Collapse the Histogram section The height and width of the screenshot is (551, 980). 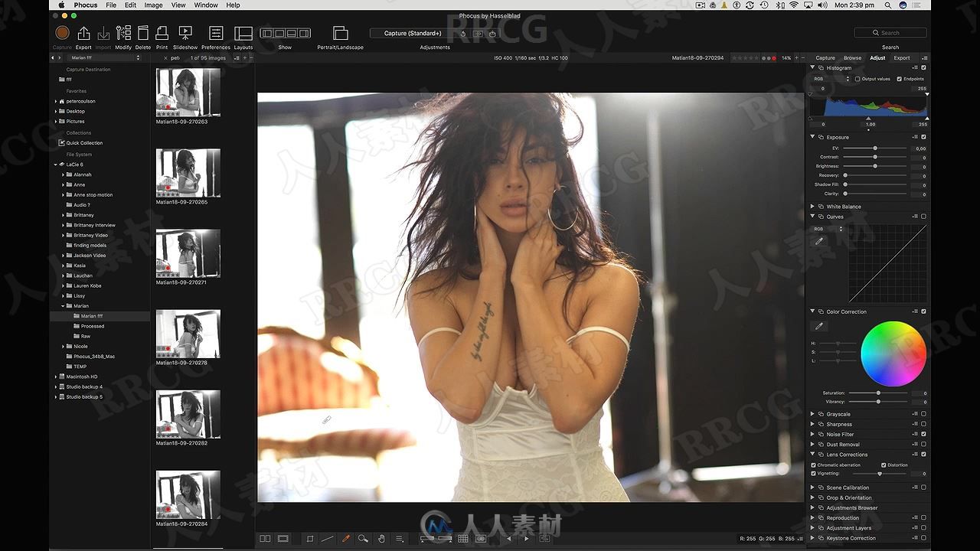[x=813, y=67]
